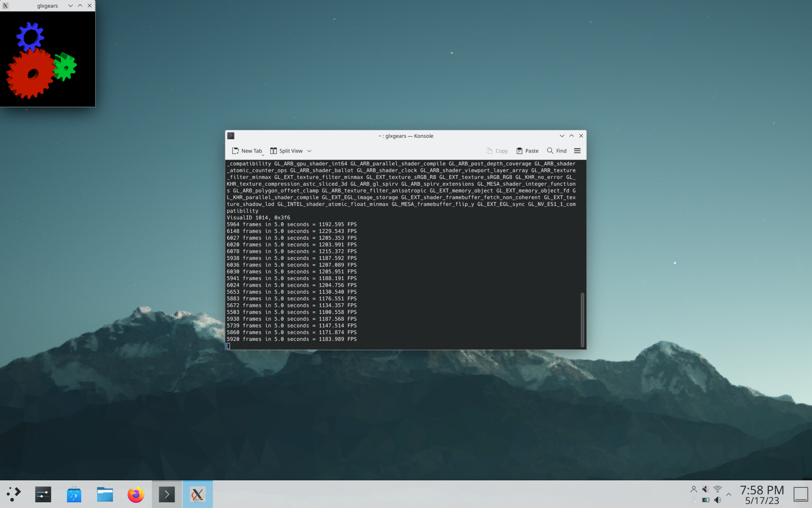Toggle the Wi-Fi network tray icon
The image size is (812, 508).
[x=718, y=489]
